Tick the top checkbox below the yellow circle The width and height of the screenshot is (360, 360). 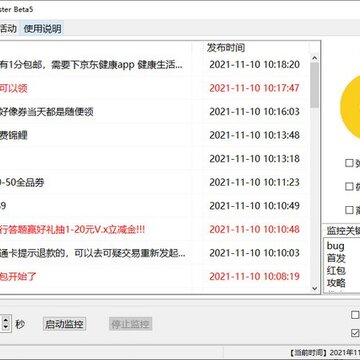pyautogui.click(x=349, y=163)
